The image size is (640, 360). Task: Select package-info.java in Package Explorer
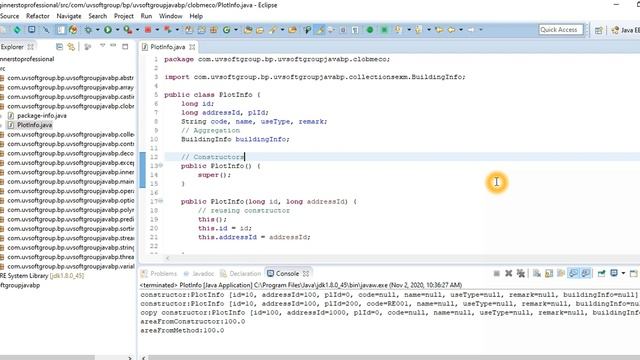coord(42,116)
